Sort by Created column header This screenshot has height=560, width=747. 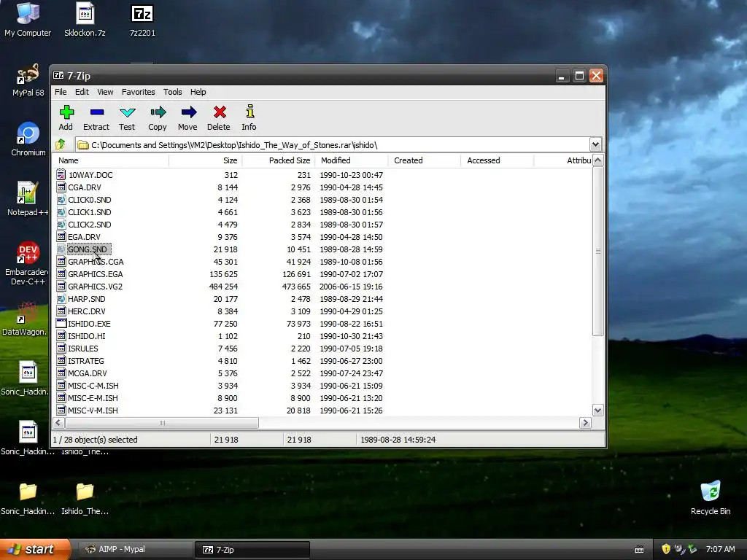click(x=425, y=160)
